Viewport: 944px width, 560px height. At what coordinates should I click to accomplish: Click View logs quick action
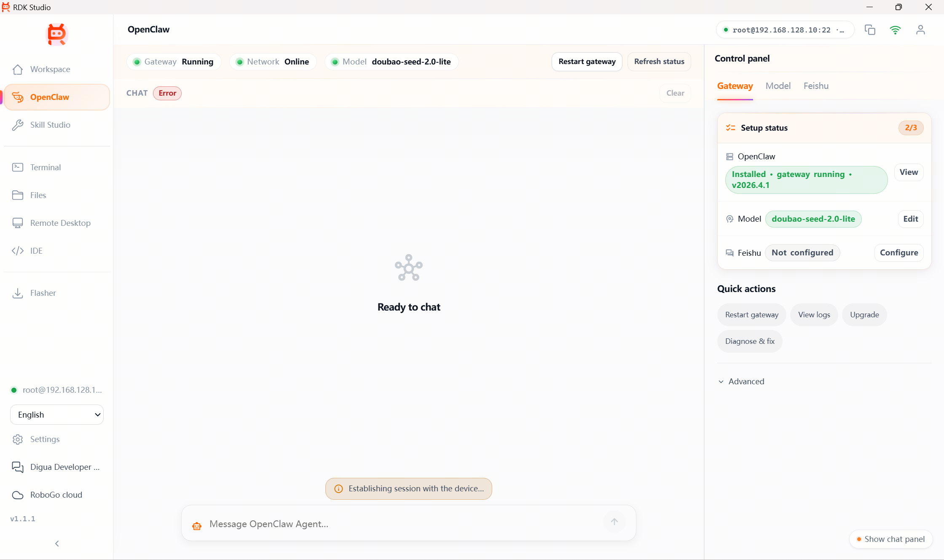[814, 315]
